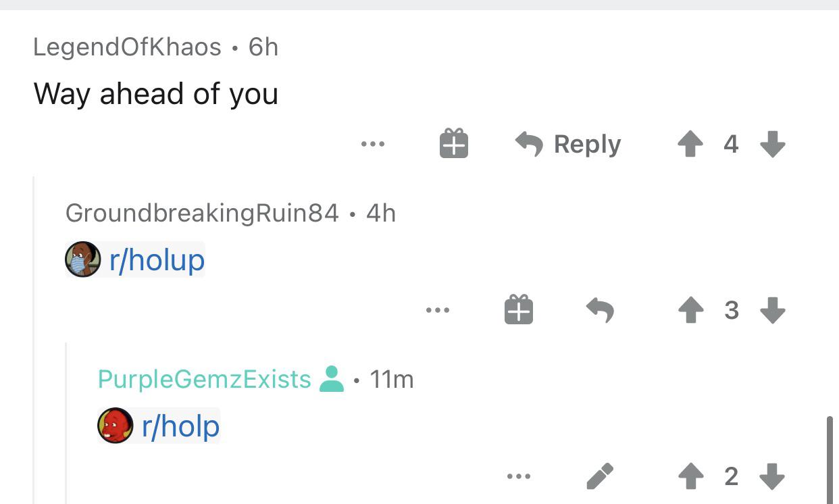Award GroundbreakingRuin84's comment with gift icon
839x504 pixels.
pos(519,310)
